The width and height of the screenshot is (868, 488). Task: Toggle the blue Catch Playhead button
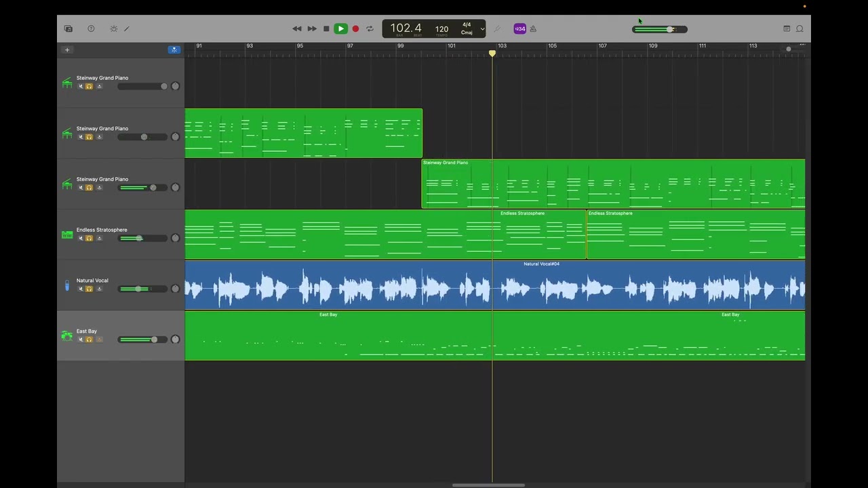174,49
